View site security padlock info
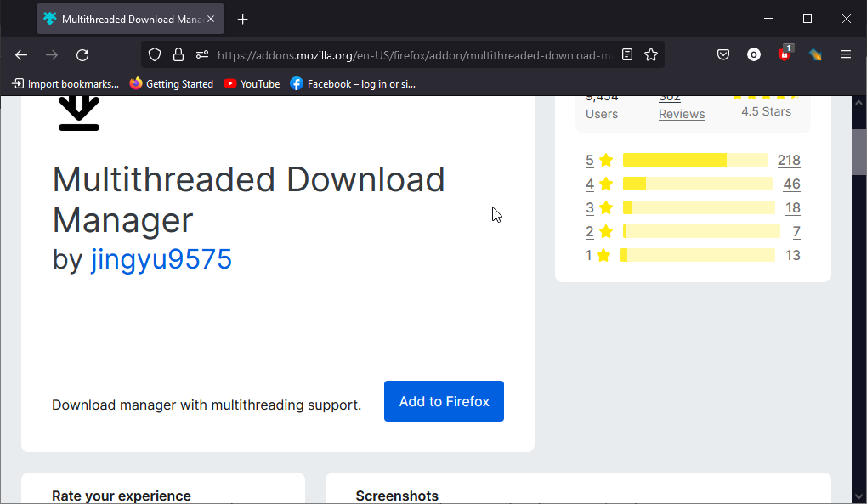 (x=178, y=54)
